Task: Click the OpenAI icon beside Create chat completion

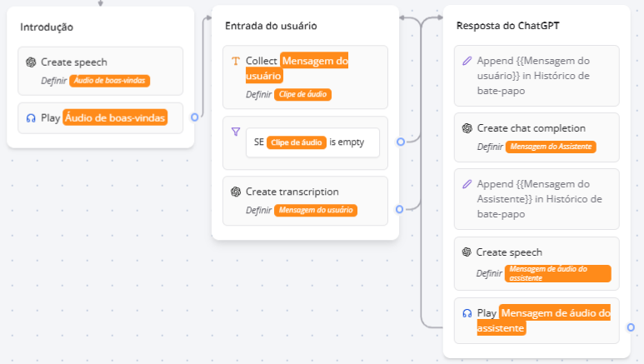Action: [x=467, y=128]
